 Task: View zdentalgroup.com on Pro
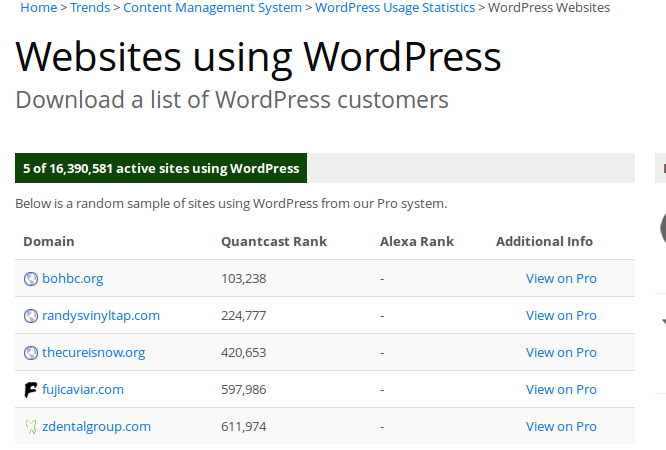point(561,427)
